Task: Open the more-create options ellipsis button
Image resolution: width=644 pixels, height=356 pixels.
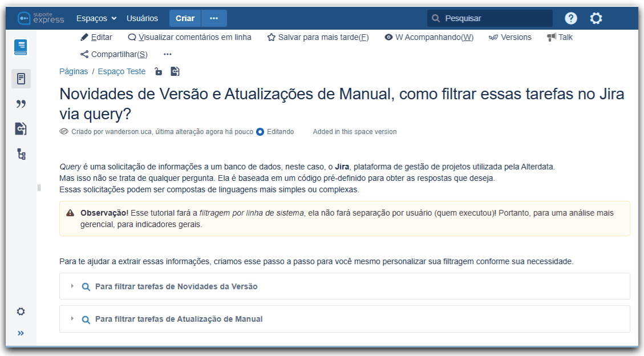Action: click(x=214, y=18)
